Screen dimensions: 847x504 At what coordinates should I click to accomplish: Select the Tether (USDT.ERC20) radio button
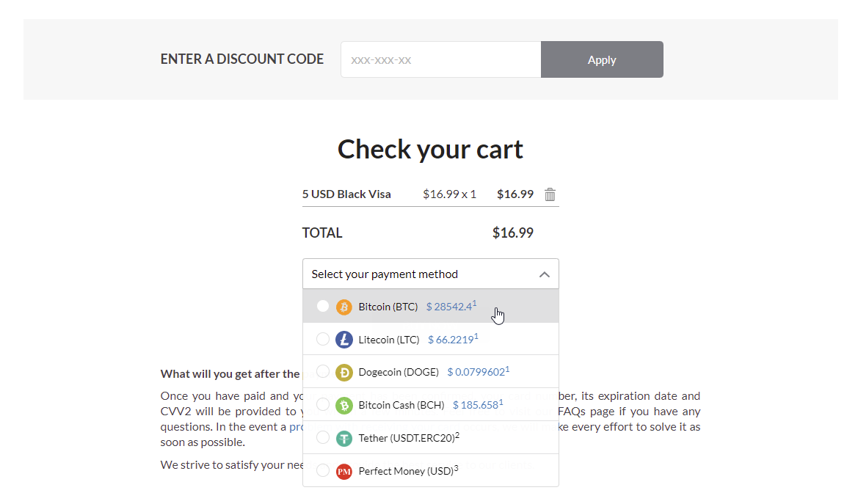[x=322, y=437]
